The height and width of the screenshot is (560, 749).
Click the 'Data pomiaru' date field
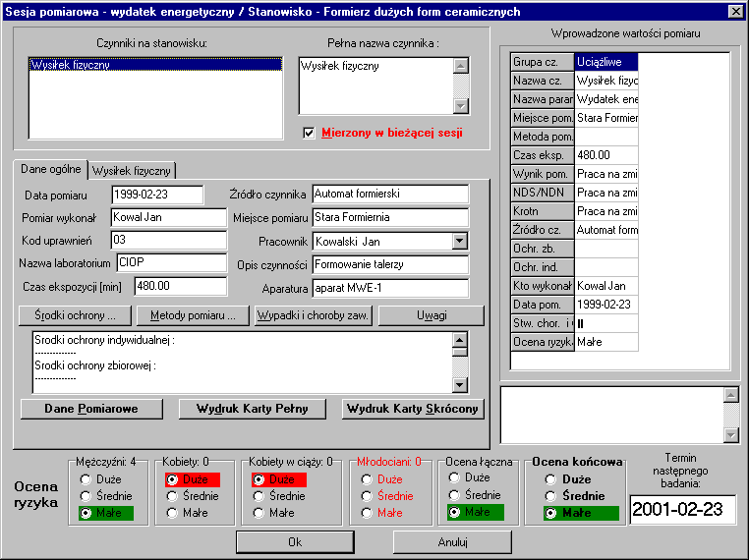156,196
